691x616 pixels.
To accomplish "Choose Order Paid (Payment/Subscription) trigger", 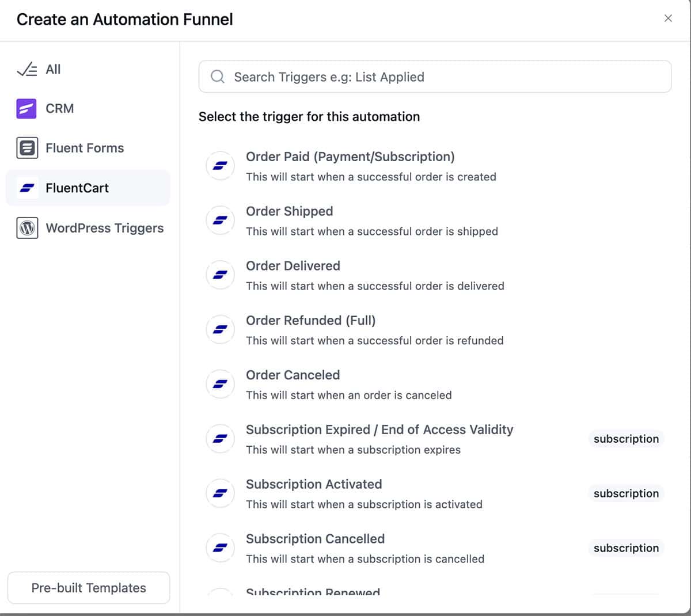I will point(435,166).
